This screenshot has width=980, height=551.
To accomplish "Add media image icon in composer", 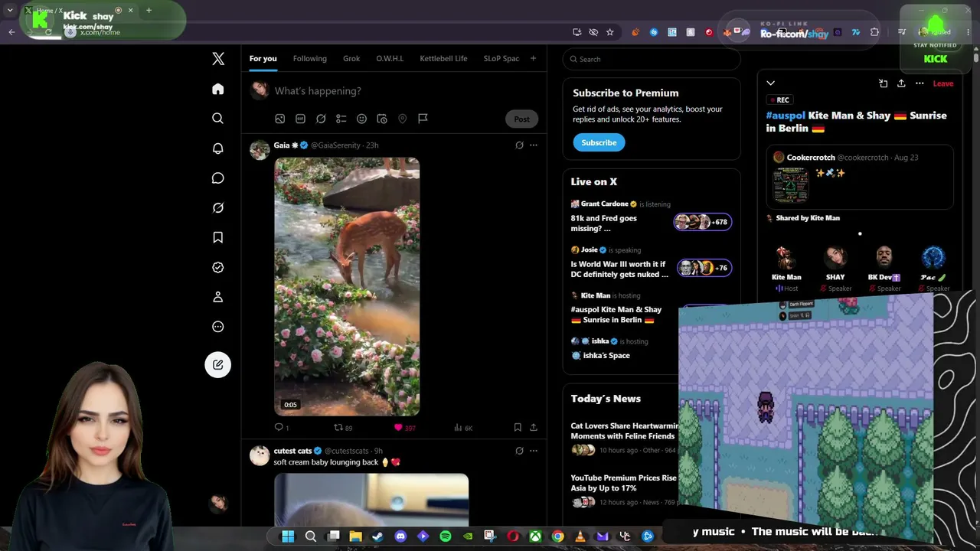I will (x=280, y=119).
